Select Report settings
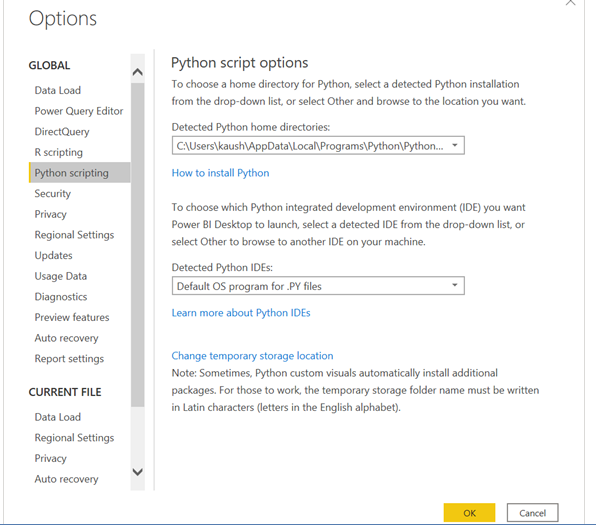Image resolution: width=596 pixels, height=525 pixels. 69,358
